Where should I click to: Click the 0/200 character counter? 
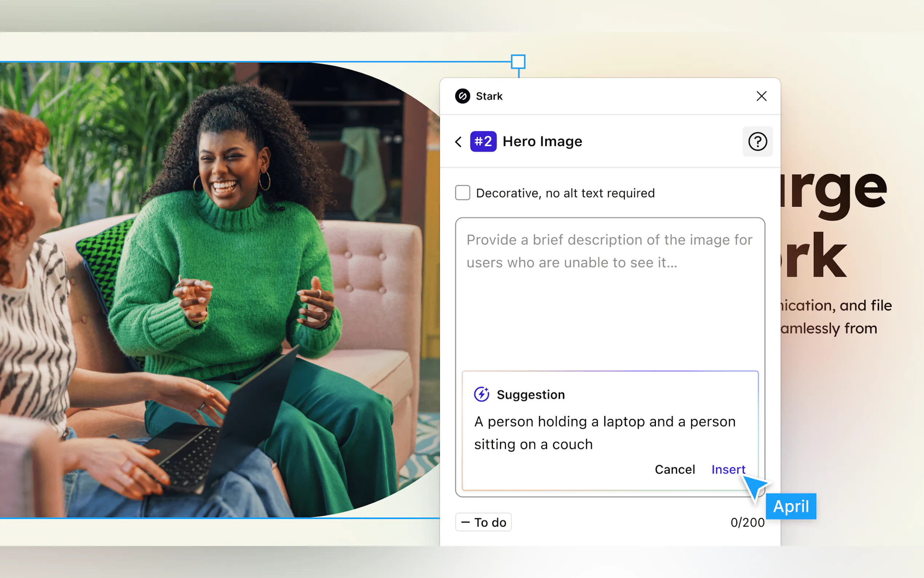coord(747,522)
